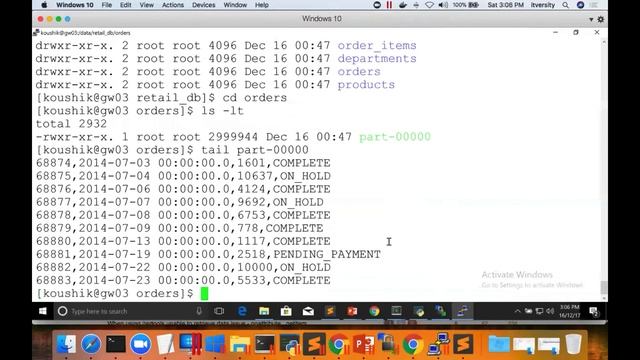Open the Parallels gear configuration icon

tap(600, 19)
